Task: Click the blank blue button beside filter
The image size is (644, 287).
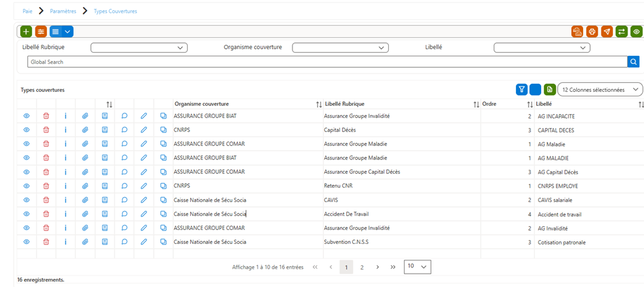Action: 536,89
